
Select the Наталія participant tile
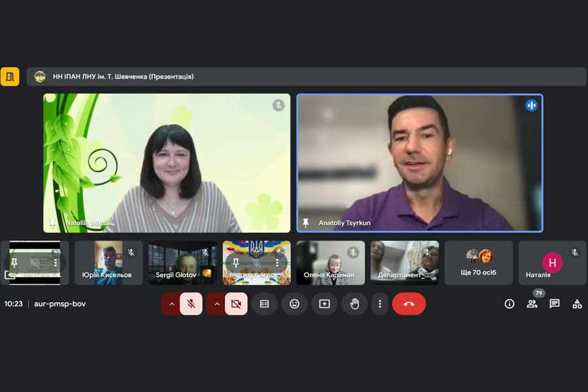(x=552, y=263)
